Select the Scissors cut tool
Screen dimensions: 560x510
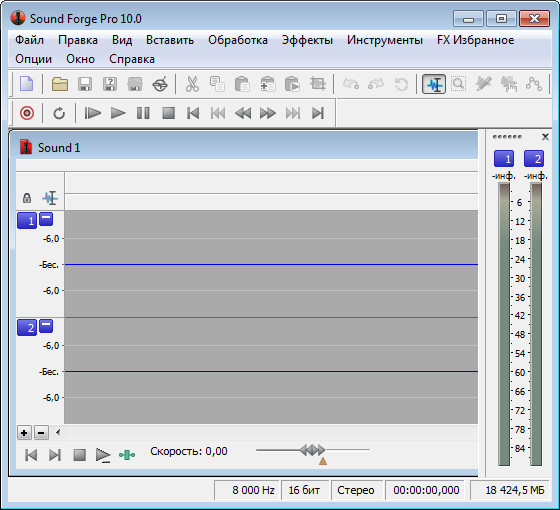(x=192, y=84)
